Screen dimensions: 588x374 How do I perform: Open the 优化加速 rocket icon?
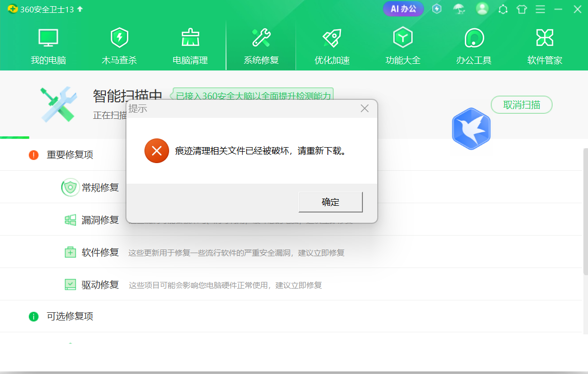(332, 38)
